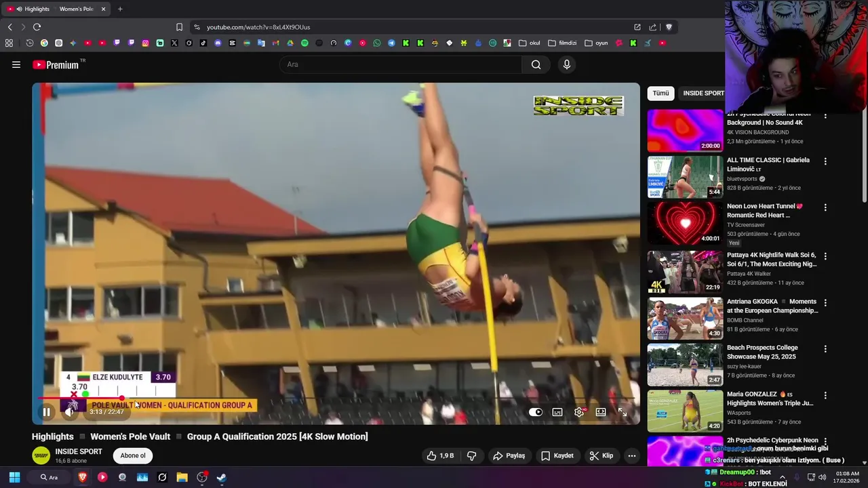The width and height of the screenshot is (868, 488).
Task: Open options menu for ALL TIME CLASSIC video
Action: click(x=825, y=161)
